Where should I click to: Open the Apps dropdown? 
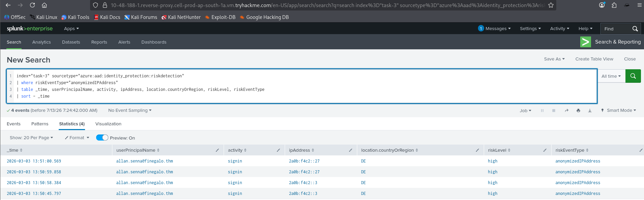(71, 29)
